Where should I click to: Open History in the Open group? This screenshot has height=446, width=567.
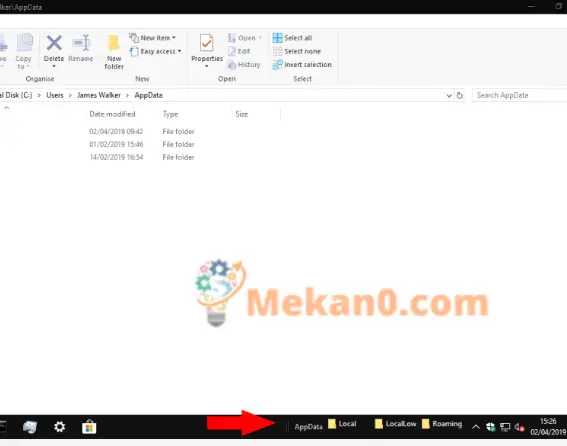pyautogui.click(x=244, y=65)
